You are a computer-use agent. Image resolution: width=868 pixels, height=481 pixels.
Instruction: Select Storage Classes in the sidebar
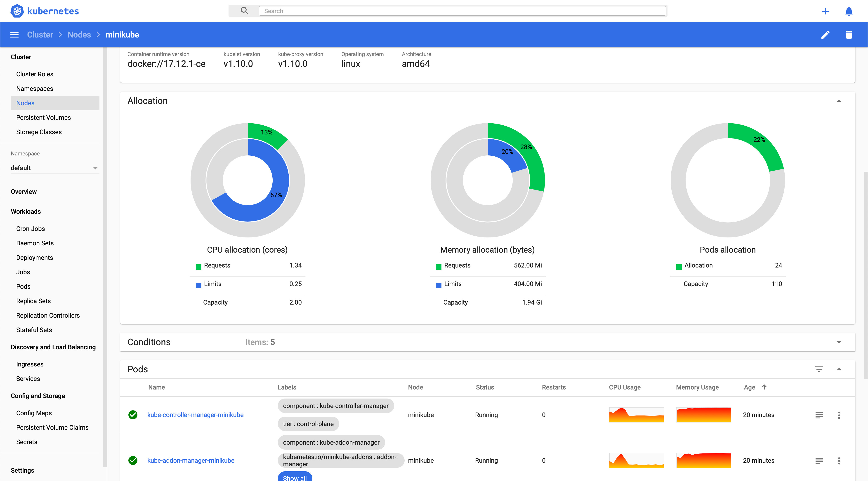[x=39, y=132]
